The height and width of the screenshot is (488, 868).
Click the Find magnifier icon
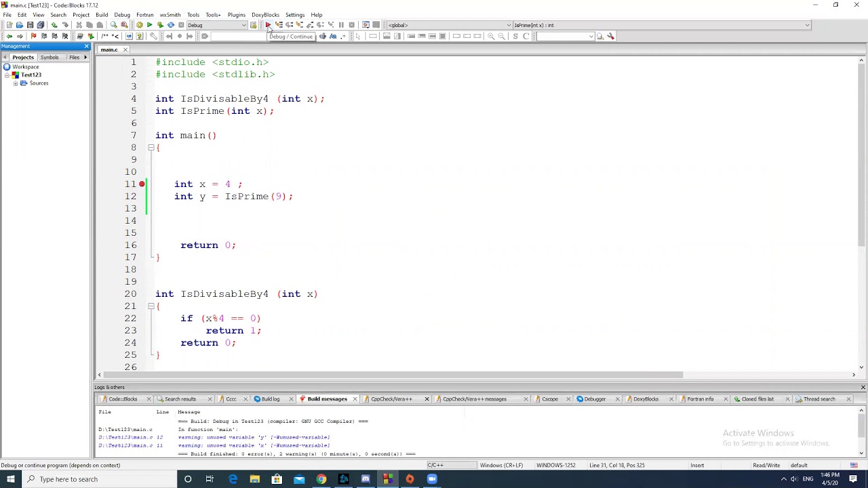click(x=113, y=25)
